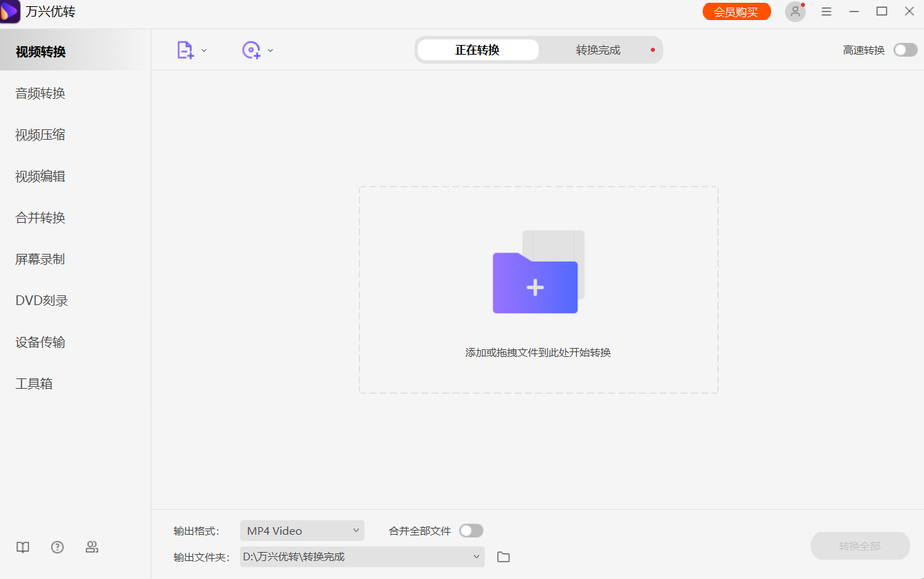The width and height of the screenshot is (924, 579).
Task: Open the add file dropdown arrow
Action: coord(204,50)
